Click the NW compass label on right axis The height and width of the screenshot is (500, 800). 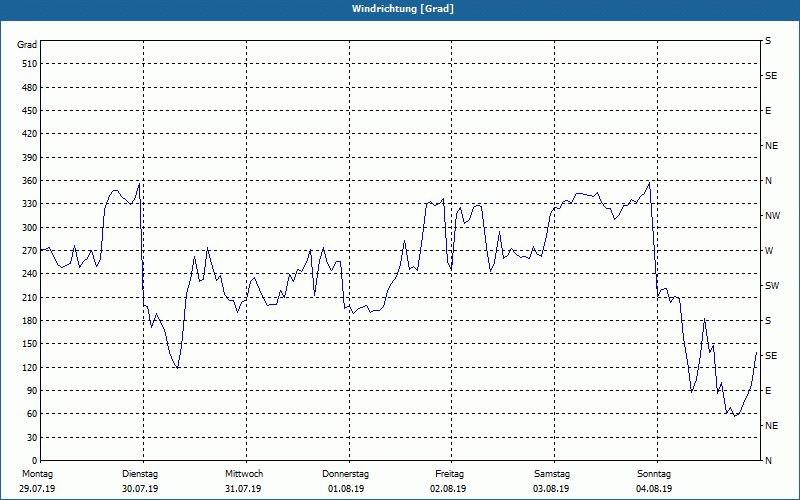(772, 216)
